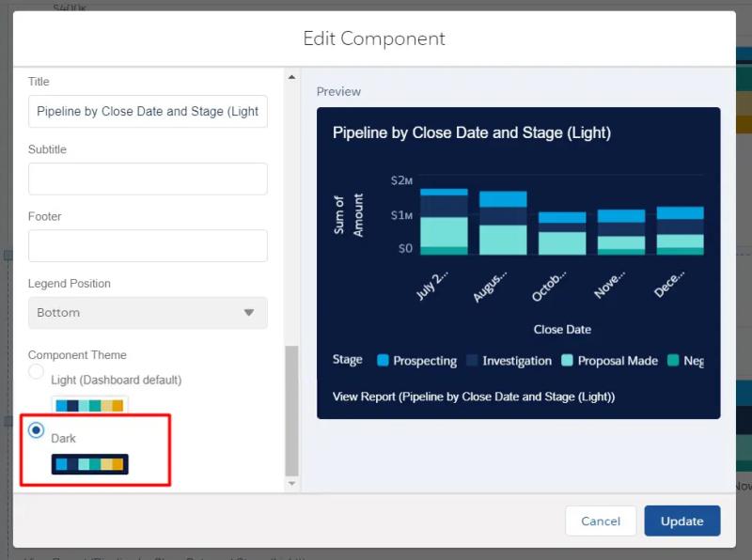752x560 pixels.
Task: Click the Light theme color palette swatch
Action: 89,406
